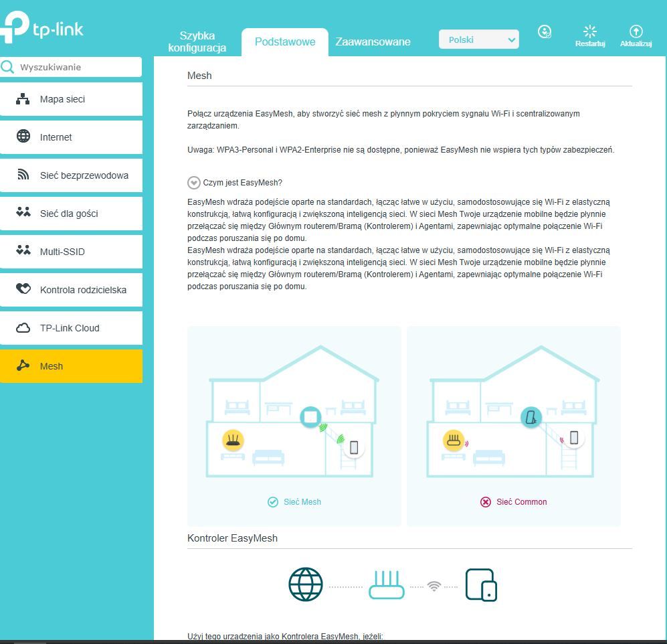The image size is (667, 644).
Task: Open the Szybka konfiguracja tab
Action: pos(197,42)
